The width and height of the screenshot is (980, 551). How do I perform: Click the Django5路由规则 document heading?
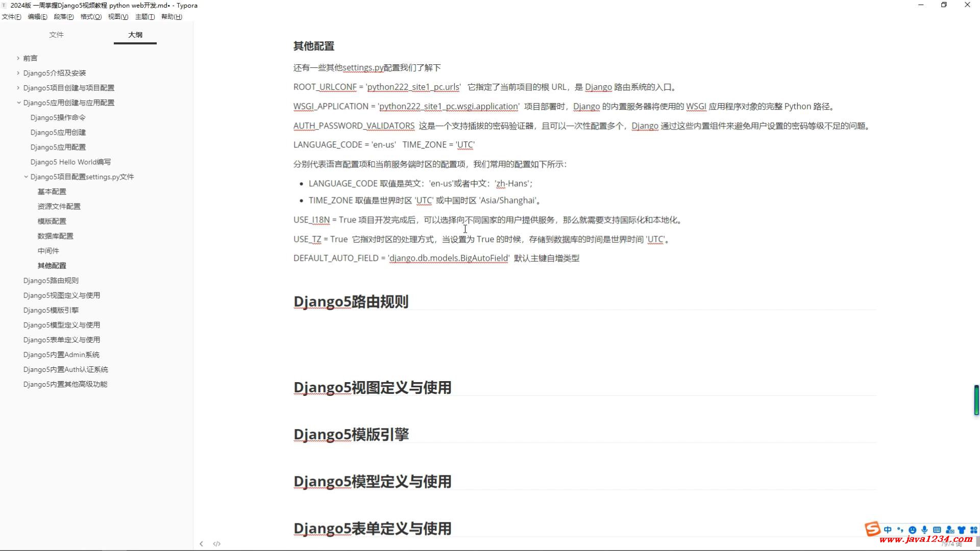pyautogui.click(x=351, y=302)
